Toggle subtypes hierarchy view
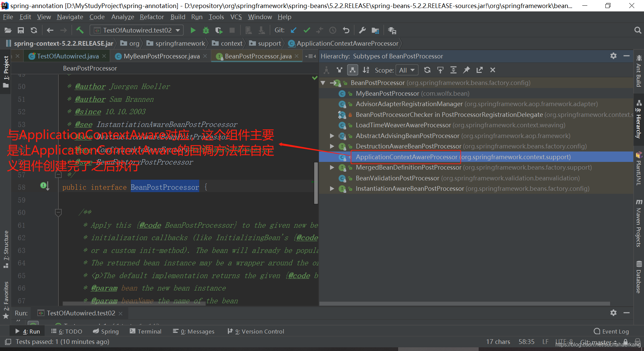The image size is (644, 351). 353,70
